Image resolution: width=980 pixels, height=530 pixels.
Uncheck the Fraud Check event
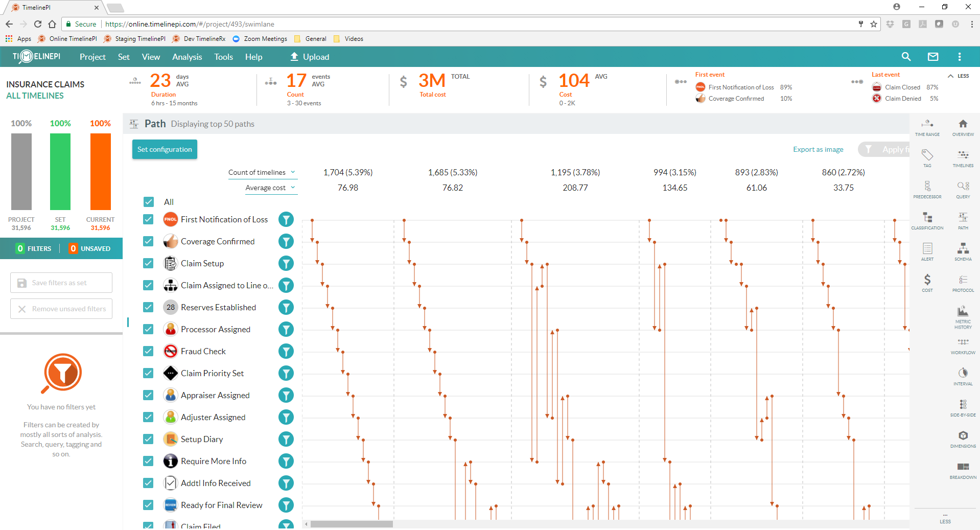click(x=148, y=351)
